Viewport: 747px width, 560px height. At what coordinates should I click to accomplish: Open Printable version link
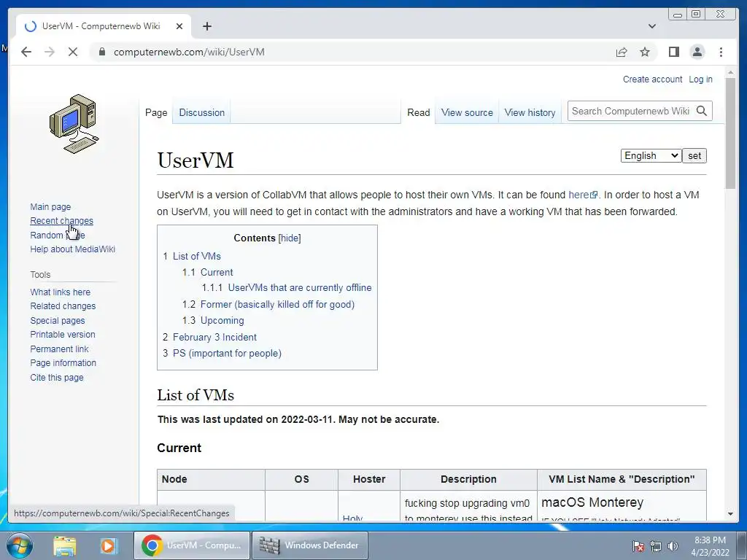pyautogui.click(x=63, y=334)
